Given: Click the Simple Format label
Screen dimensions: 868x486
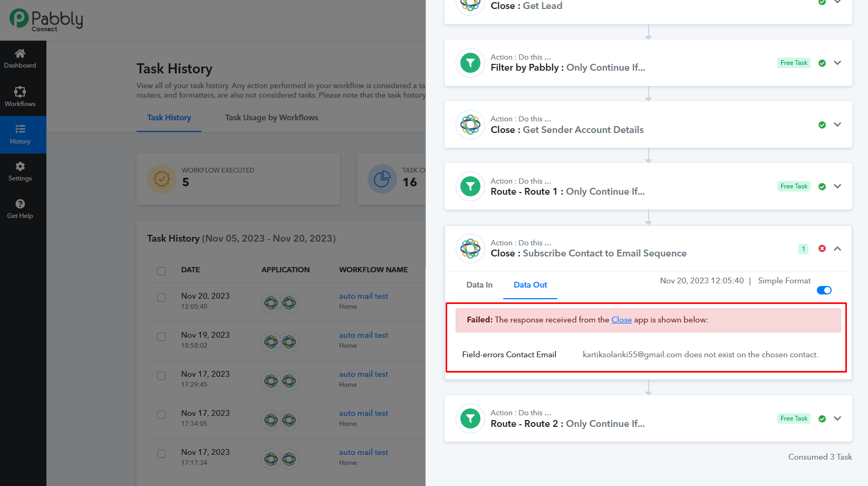Looking at the screenshot, I should [x=784, y=281].
